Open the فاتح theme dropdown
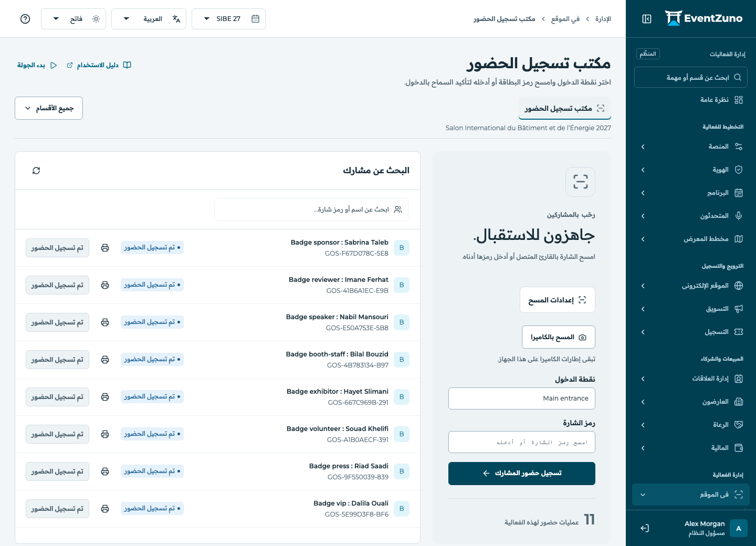 click(73, 19)
